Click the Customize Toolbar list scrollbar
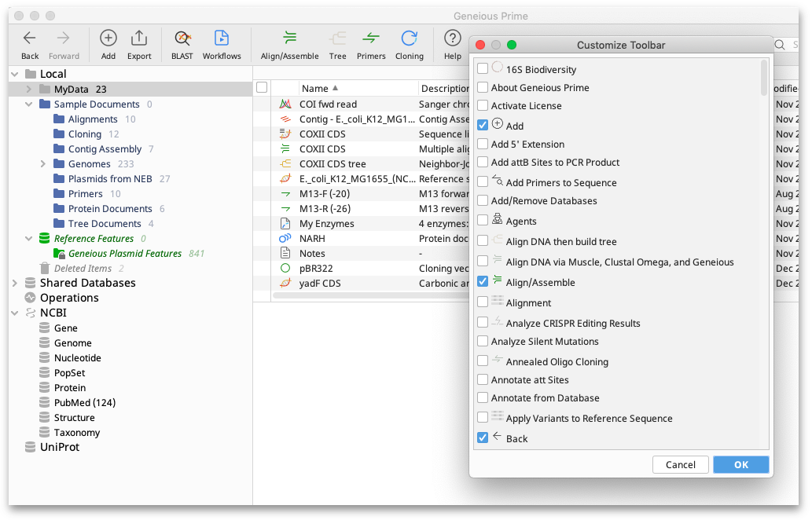812x520 pixels. tap(763, 78)
